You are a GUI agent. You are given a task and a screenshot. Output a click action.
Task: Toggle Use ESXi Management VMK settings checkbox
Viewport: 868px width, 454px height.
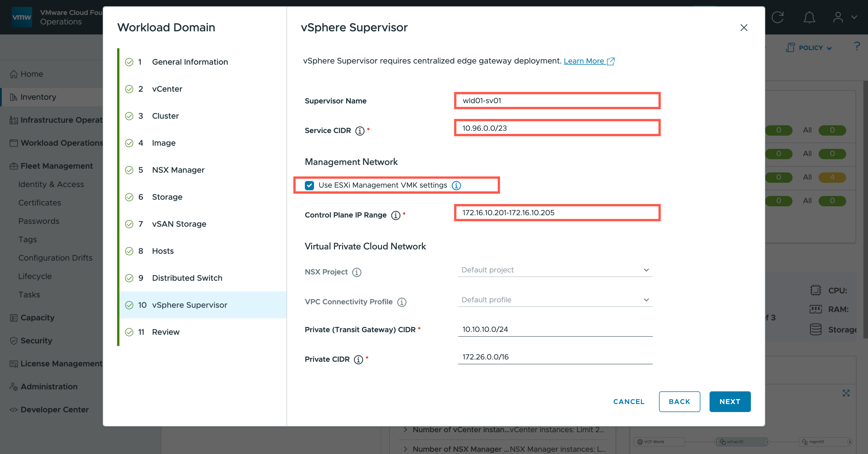click(x=309, y=186)
